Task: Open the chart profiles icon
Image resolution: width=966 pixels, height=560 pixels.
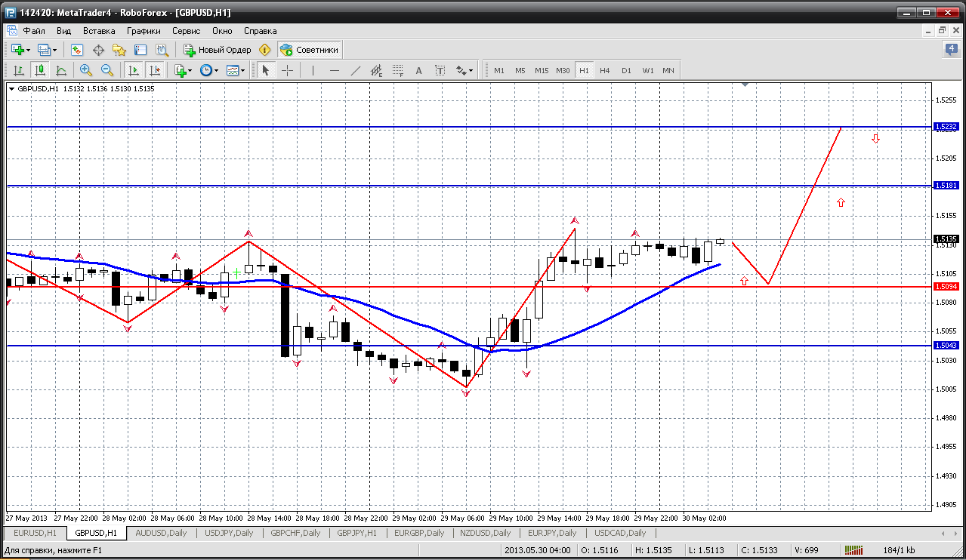Action: 44,50
